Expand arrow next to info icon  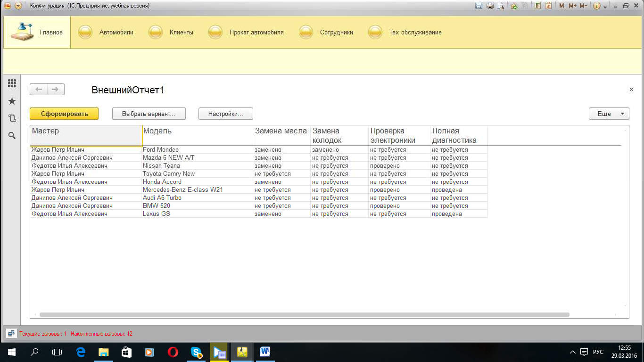pyautogui.click(x=604, y=7)
